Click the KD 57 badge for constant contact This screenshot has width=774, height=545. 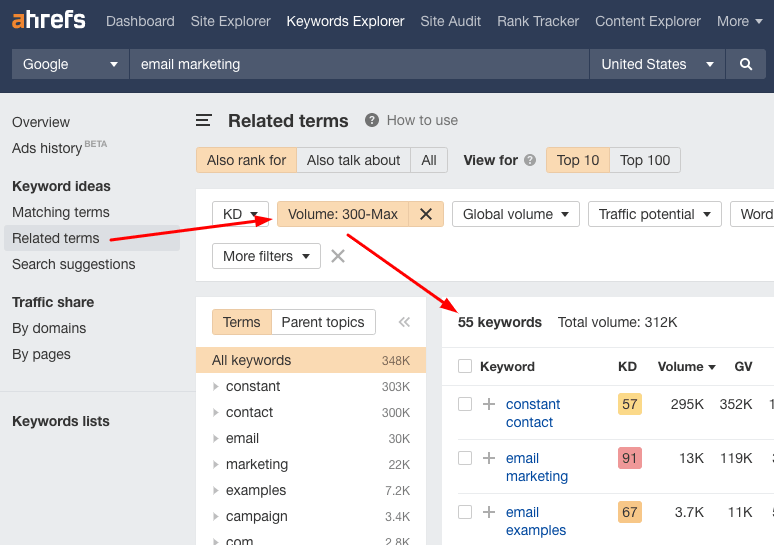tap(629, 404)
